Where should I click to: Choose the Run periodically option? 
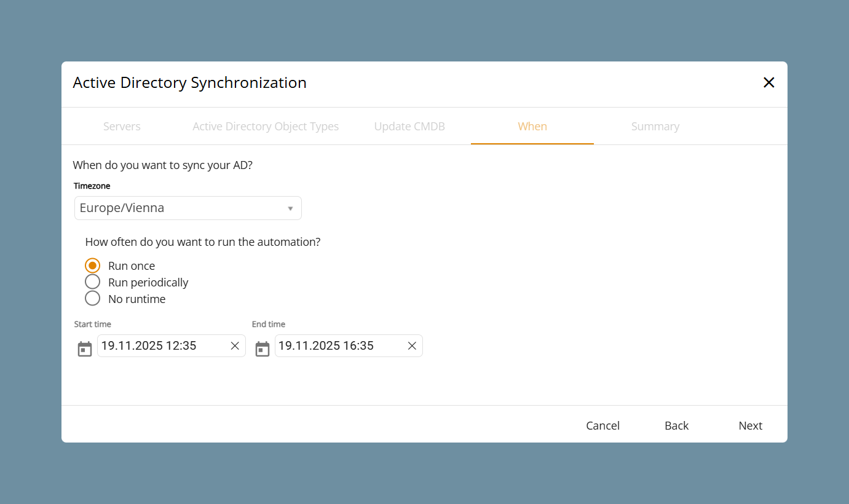click(x=92, y=282)
